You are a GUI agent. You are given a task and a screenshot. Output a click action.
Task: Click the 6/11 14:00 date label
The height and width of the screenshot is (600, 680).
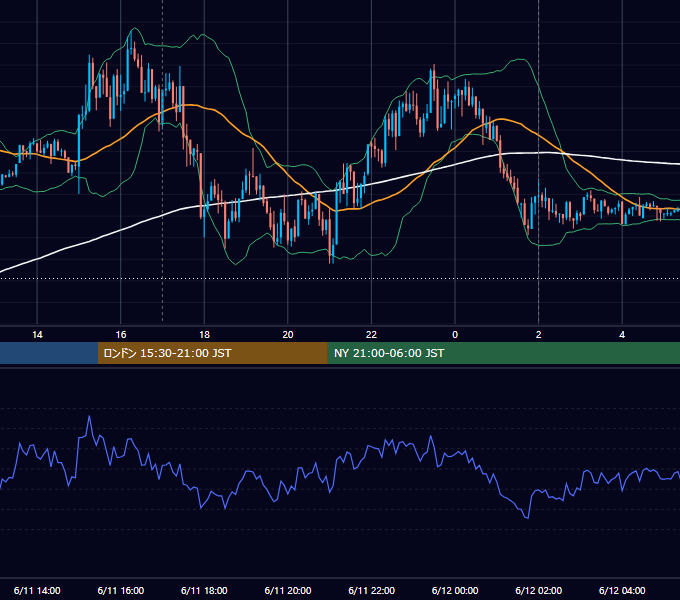pos(37,590)
